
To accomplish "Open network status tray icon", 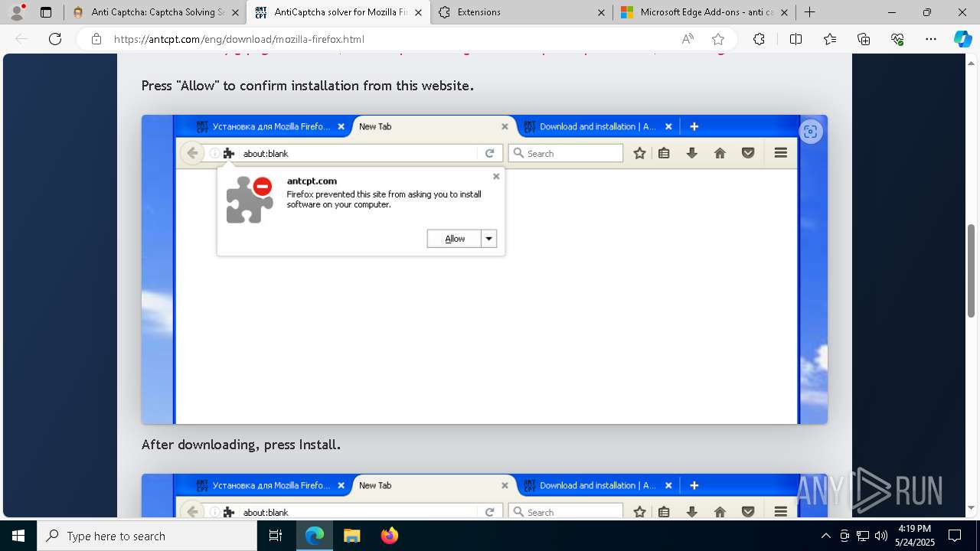I will point(863,536).
